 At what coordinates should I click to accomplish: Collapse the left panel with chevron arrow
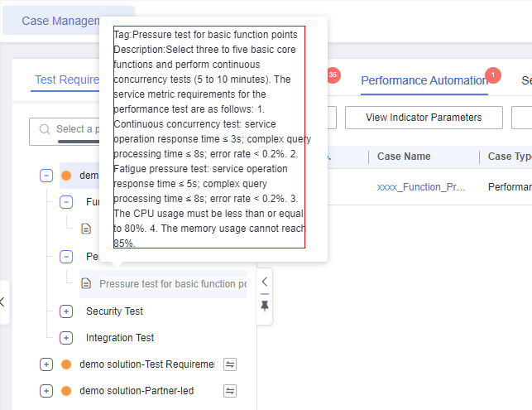(x=265, y=282)
